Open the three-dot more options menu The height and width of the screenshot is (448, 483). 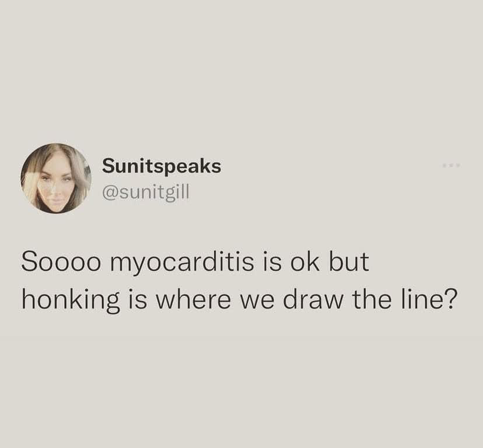(x=451, y=166)
